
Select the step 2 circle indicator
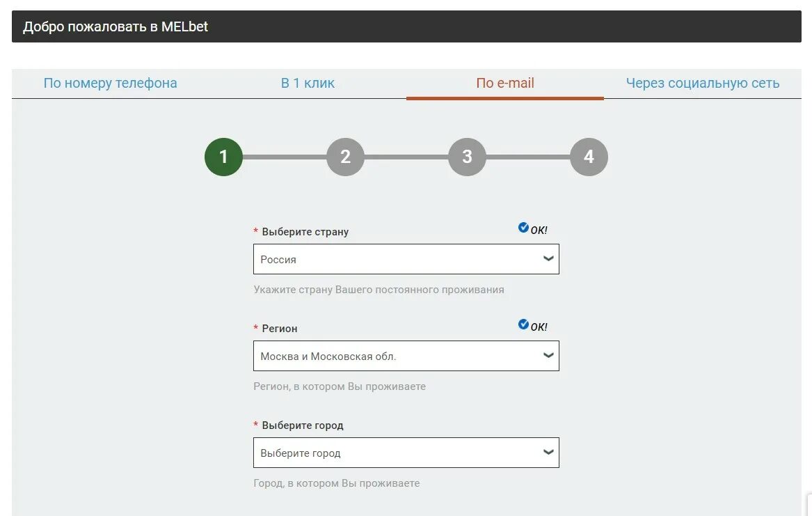345,157
